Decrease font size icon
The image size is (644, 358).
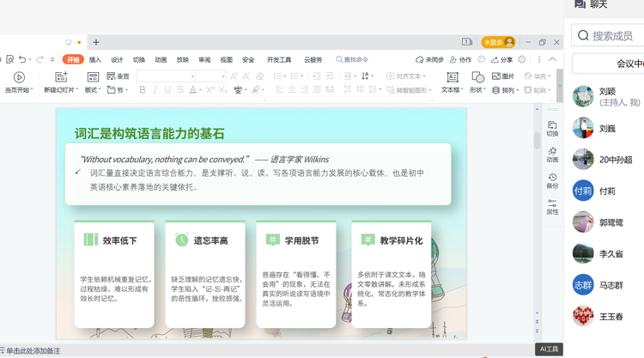tap(246, 76)
